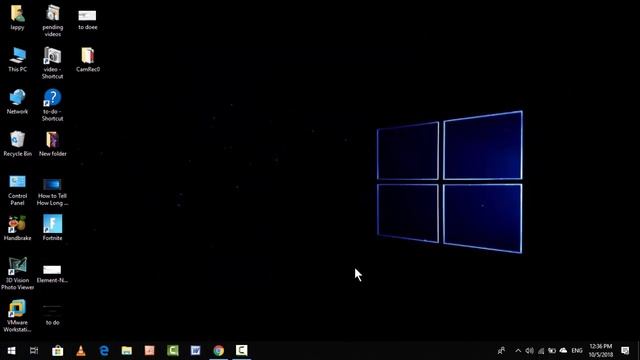
Task: Launch Microsoft Store from taskbar
Action: 58,351
